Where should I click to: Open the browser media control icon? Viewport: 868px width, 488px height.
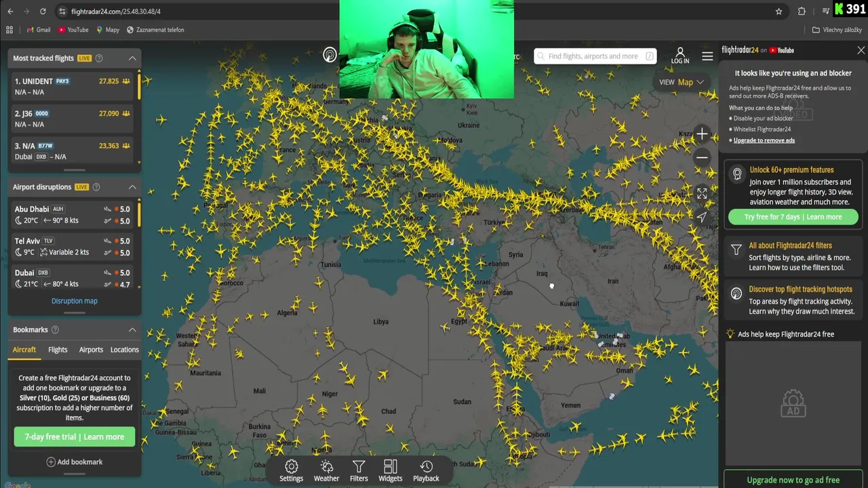tap(826, 12)
